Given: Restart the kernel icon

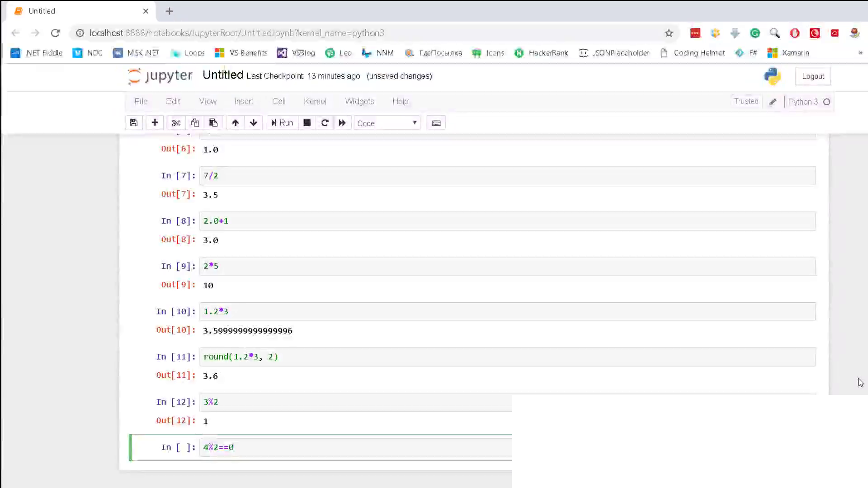Looking at the screenshot, I should point(325,123).
